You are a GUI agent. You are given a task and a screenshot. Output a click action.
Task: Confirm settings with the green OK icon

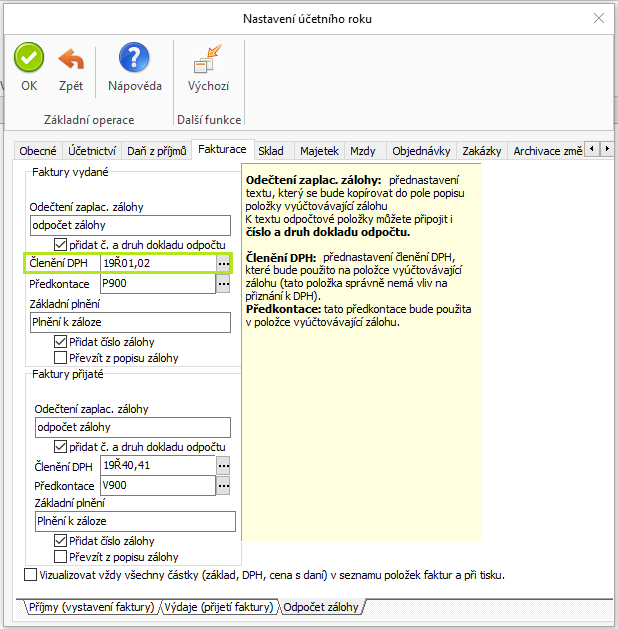click(x=29, y=57)
